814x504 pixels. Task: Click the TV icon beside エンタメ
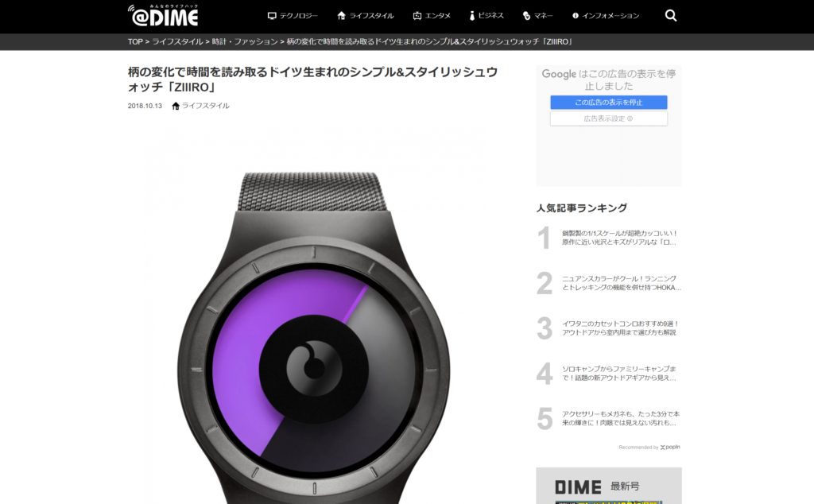tap(417, 16)
